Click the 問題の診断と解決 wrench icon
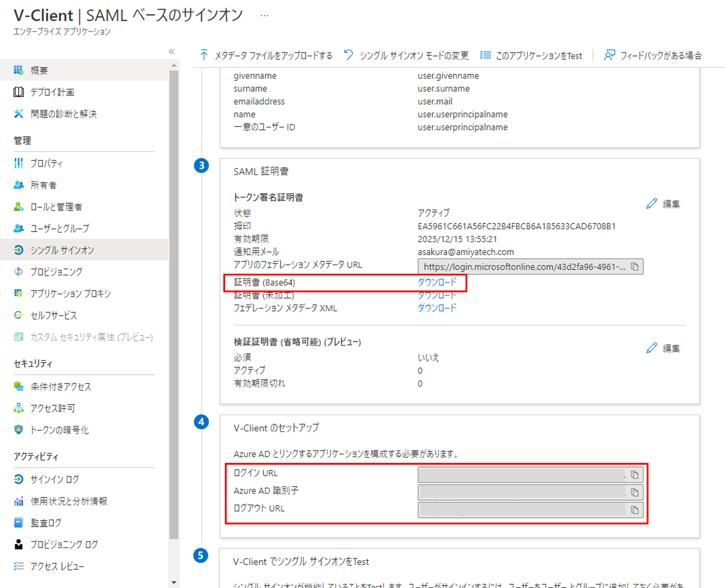Image resolution: width=725 pixels, height=588 pixels. click(x=18, y=113)
